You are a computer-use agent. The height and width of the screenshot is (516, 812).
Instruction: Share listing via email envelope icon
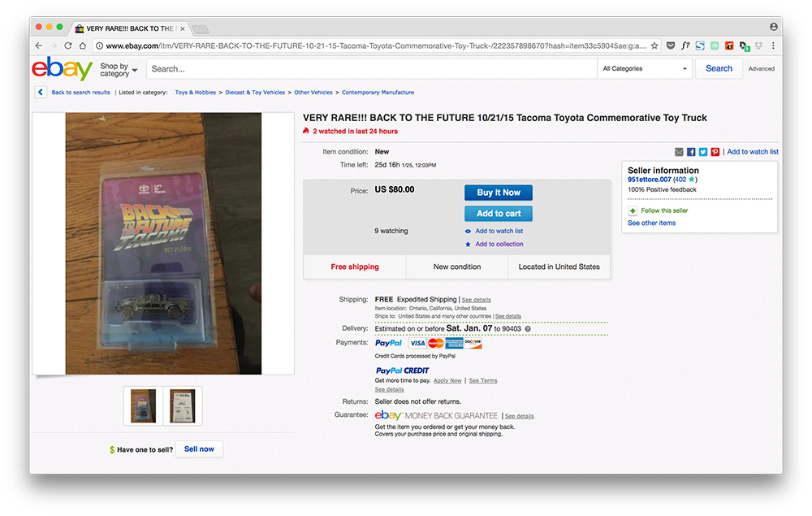[679, 152]
